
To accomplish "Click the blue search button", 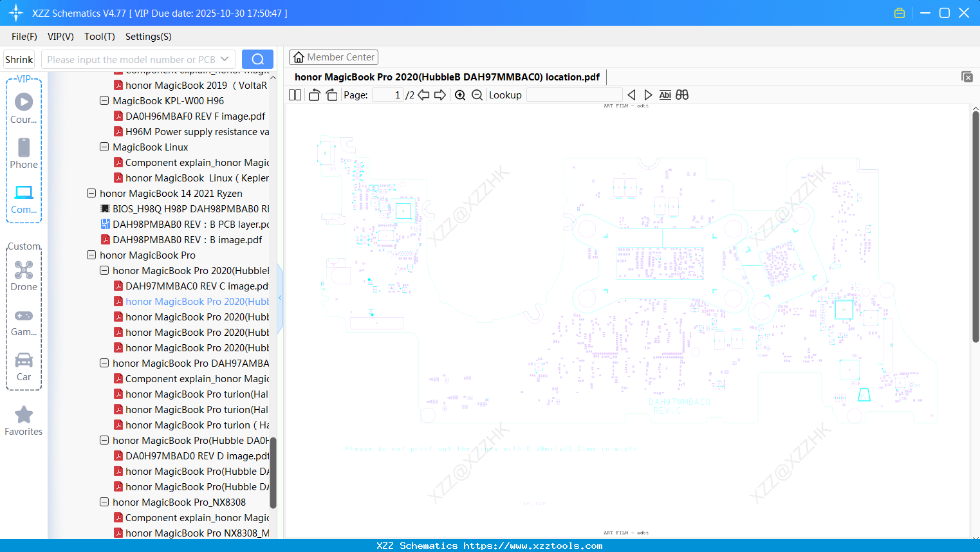I will point(257,59).
